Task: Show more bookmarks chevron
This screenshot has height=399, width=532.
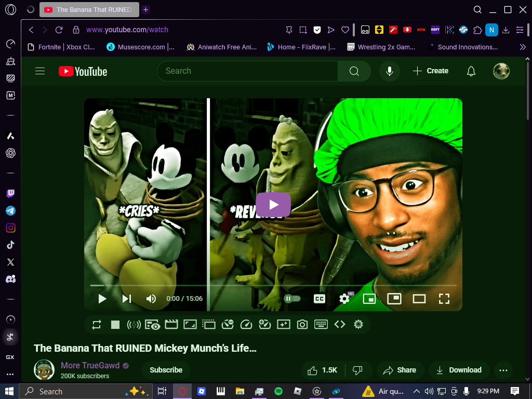Action: [x=523, y=47]
